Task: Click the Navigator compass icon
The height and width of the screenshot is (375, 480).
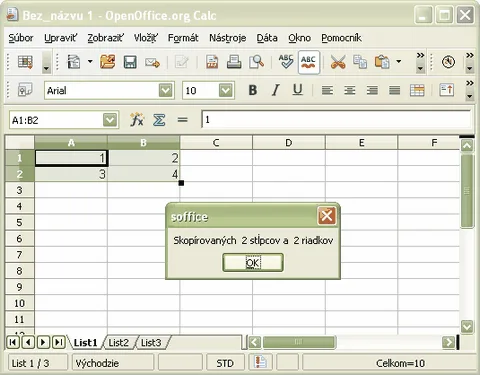Action: tap(448, 62)
